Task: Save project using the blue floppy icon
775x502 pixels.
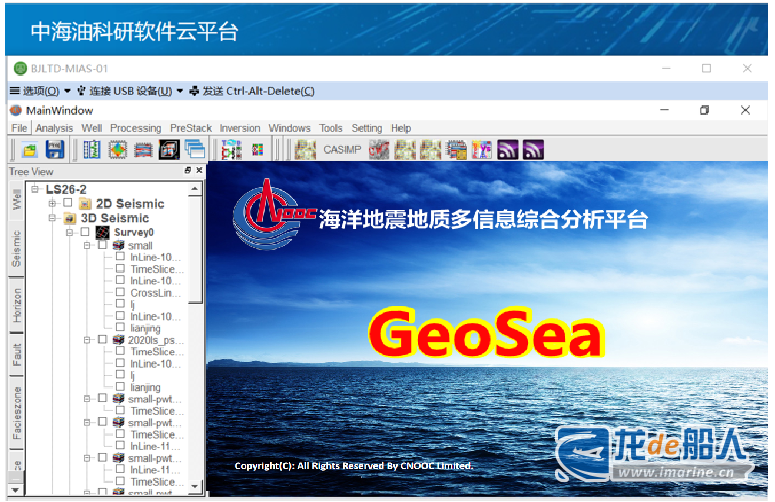Action: [x=55, y=149]
